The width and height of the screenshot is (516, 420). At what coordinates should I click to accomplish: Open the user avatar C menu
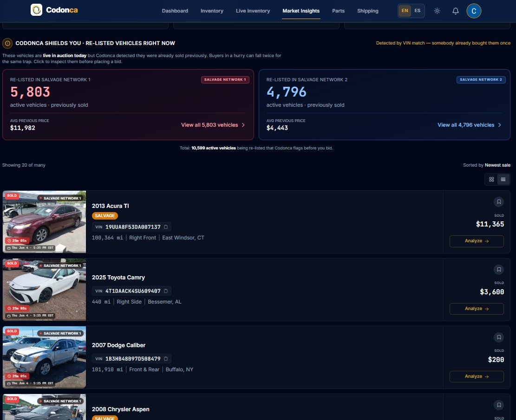(474, 11)
